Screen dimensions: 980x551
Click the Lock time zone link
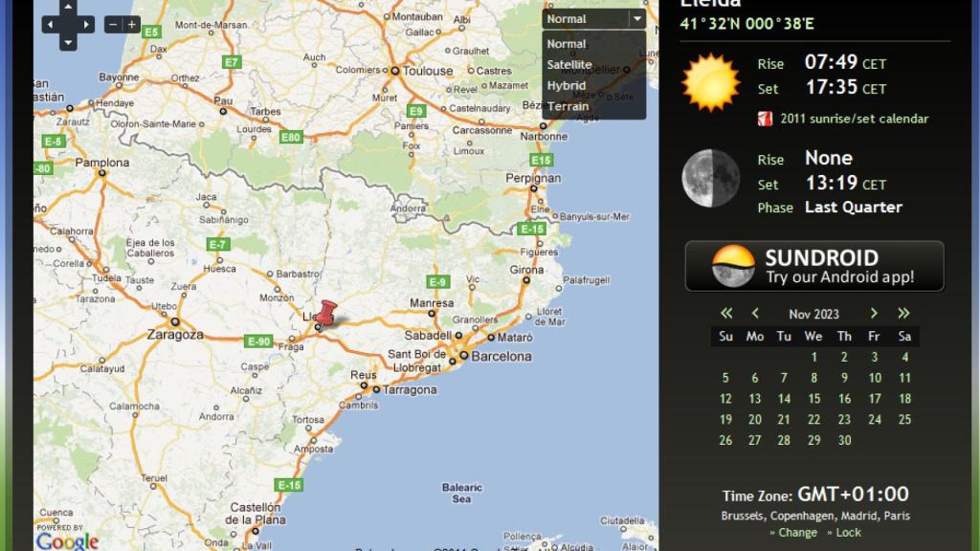pyautogui.click(x=848, y=533)
